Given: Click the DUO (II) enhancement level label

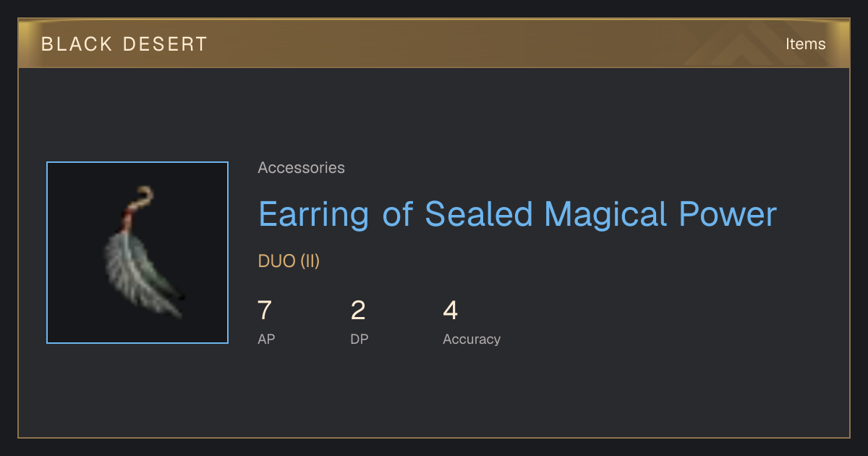Looking at the screenshot, I should coord(289,261).
